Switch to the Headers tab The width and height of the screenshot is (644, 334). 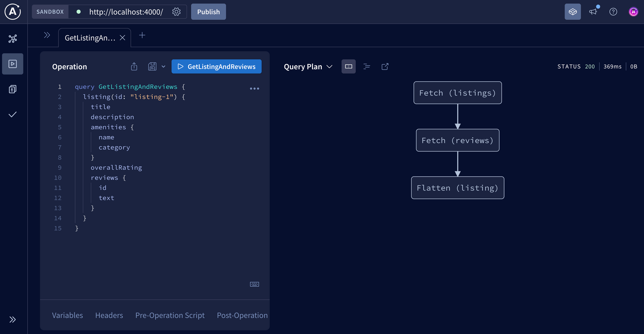[x=109, y=315]
